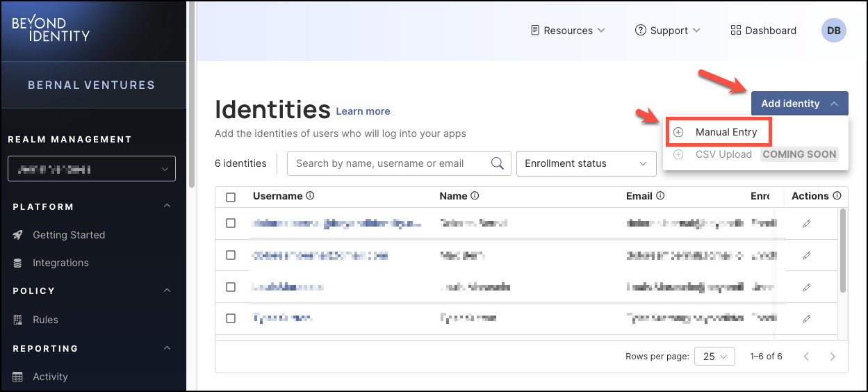Click the Name column header
The image size is (868, 392).
coord(453,196)
